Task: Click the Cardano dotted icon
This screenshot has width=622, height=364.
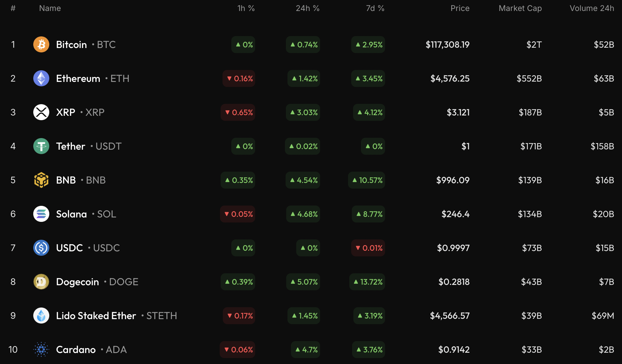Action: 41,350
